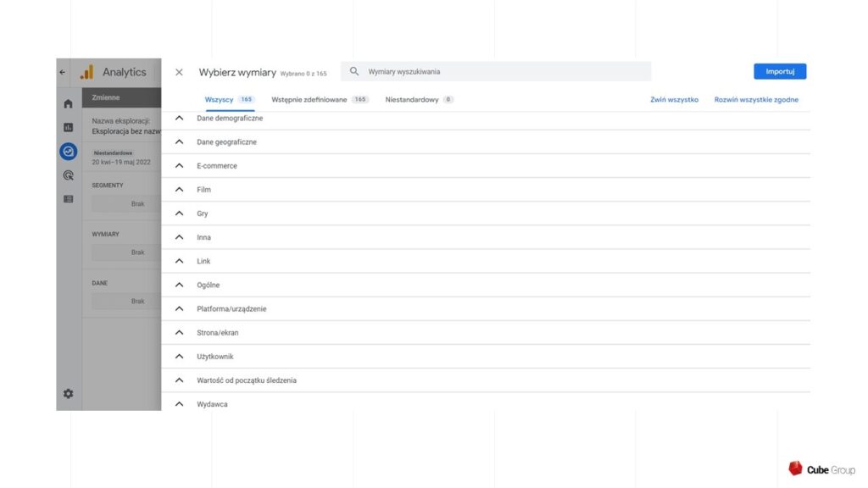
Task: Open the Reports bar chart icon
Action: [x=68, y=127]
